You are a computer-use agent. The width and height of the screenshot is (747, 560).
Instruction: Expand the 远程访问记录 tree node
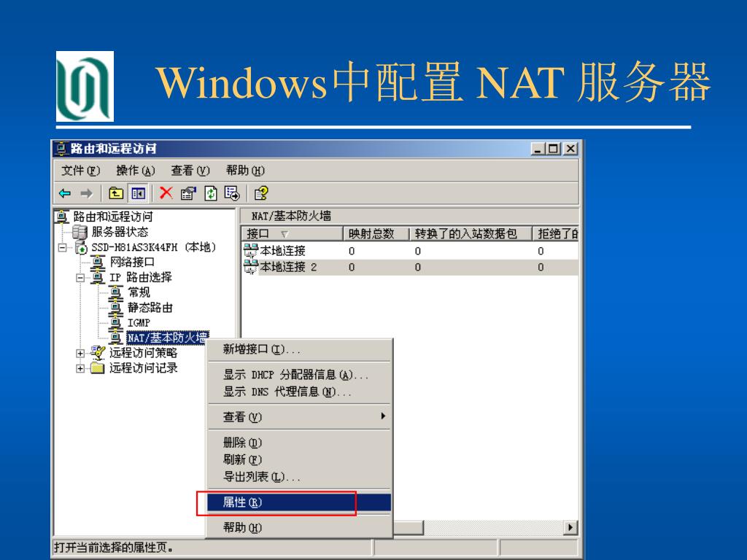80,368
